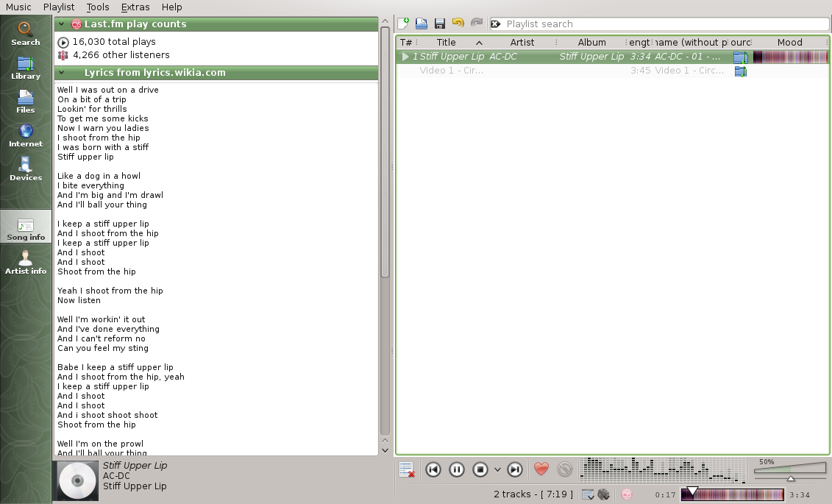Create a new playlist
The height and width of the screenshot is (504, 832).
tap(403, 24)
